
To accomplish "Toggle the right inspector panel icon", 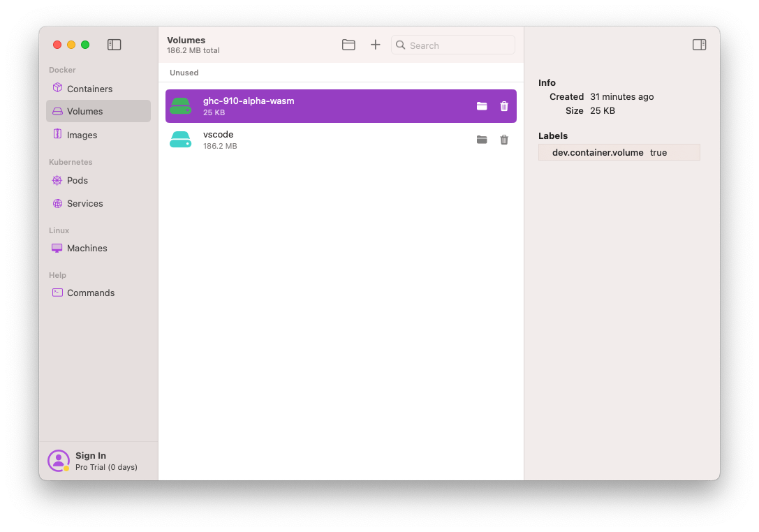I will pos(699,45).
